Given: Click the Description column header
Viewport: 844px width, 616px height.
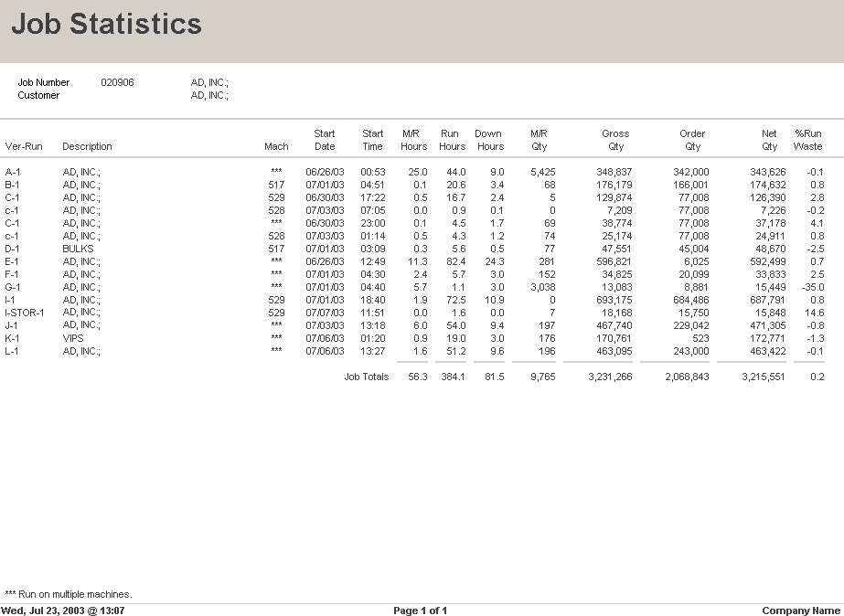Looking at the screenshot, I should (x=87, y=146).
